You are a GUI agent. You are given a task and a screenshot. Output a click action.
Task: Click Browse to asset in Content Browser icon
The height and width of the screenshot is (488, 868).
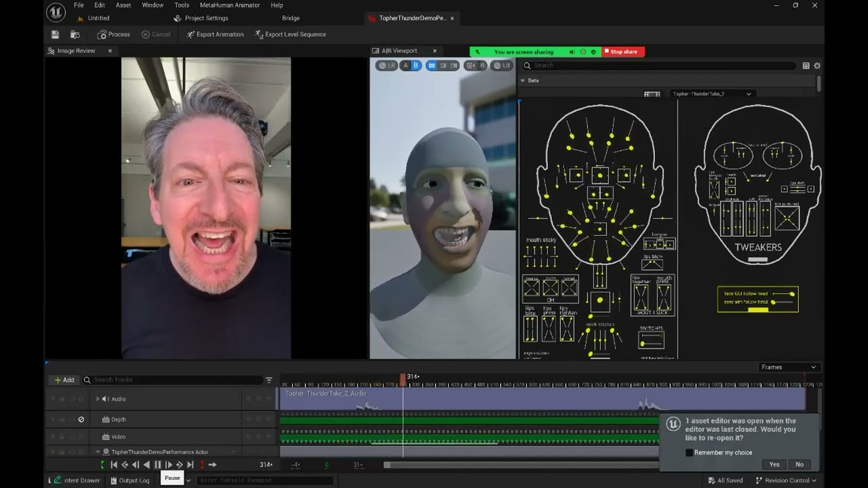pyautogui.click(x=75, y=35)
